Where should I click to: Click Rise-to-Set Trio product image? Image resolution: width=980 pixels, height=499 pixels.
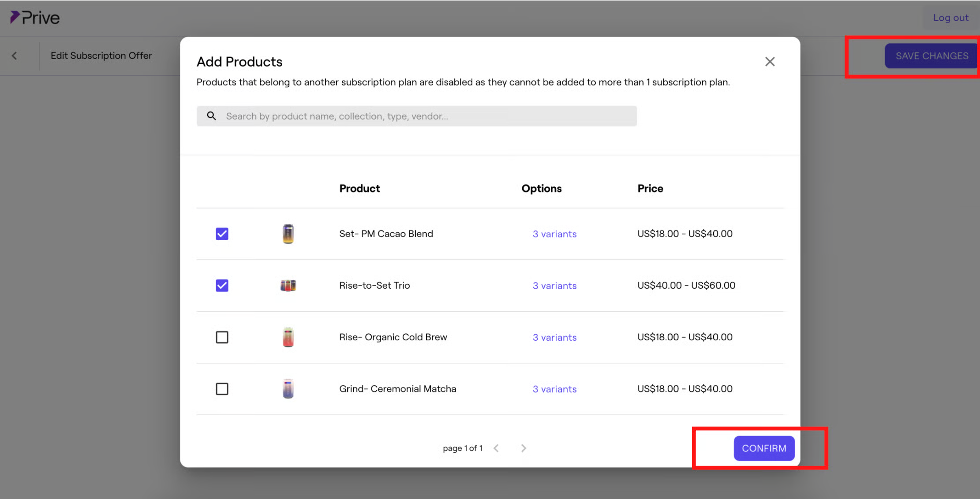[288, 286]
